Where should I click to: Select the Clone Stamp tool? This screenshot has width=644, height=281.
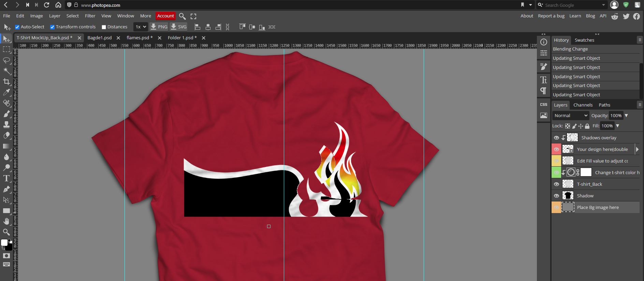(x=6, y=124)
